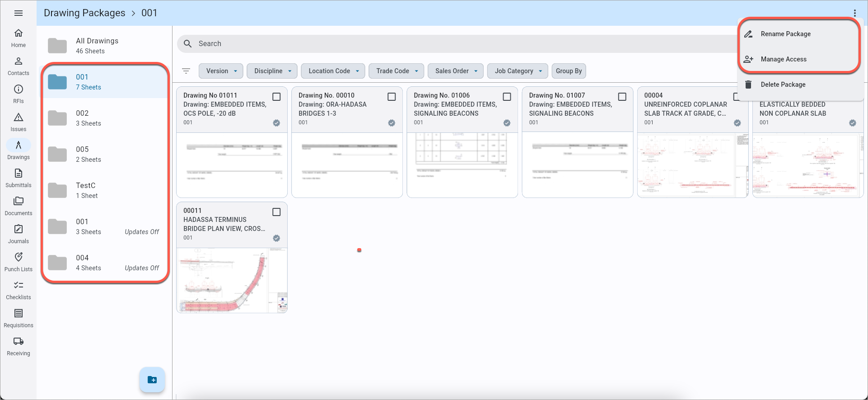The height and width of the screenshot is (400, 868).
Task: Open thumbnail of 00011 Hadassa Terminus bridge
Action: pyautogui.click(x=232, y=280)
